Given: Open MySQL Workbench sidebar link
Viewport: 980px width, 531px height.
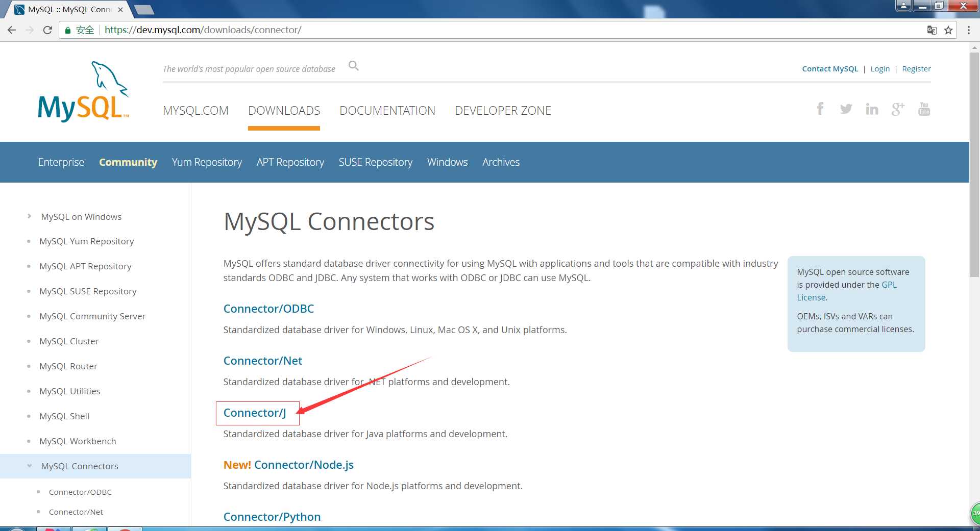Looking at the screenshot, I should (78, 441).
